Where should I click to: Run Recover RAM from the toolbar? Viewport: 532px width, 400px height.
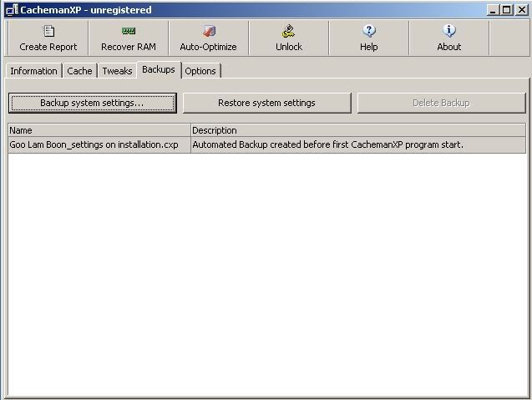tap(129, 38)
